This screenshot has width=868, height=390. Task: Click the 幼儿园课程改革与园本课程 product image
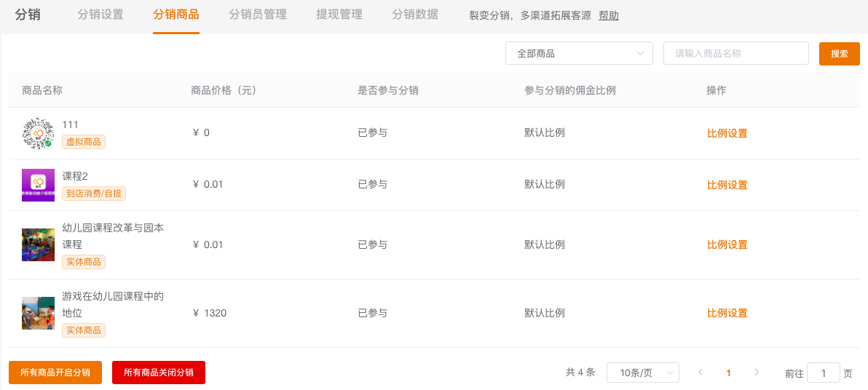38,244
